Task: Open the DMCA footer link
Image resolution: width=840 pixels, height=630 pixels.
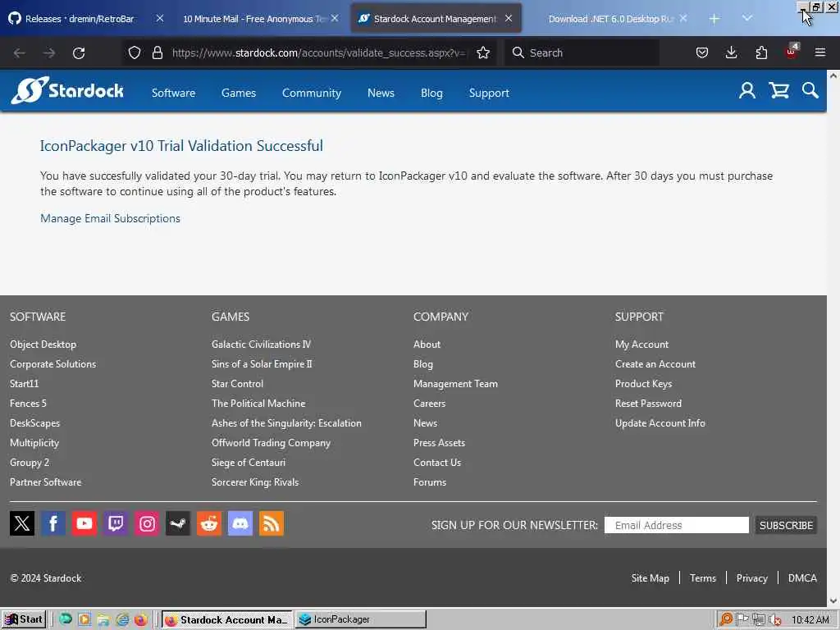Action: [802, 578]
